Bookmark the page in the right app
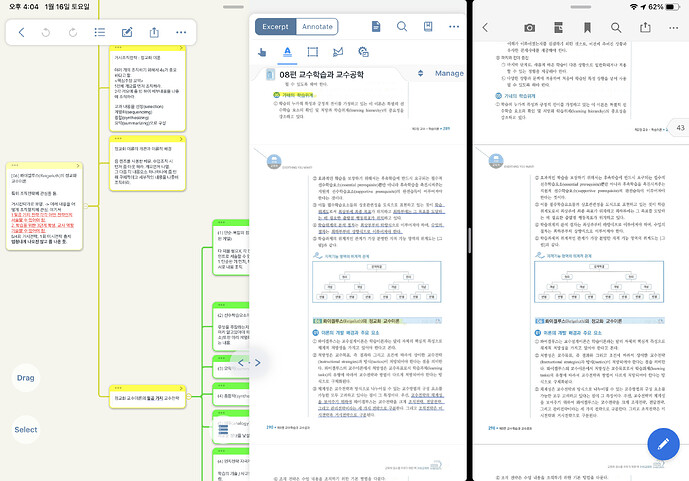The width and height of the screenshot is (689, 481). click(x=587, y=28)
